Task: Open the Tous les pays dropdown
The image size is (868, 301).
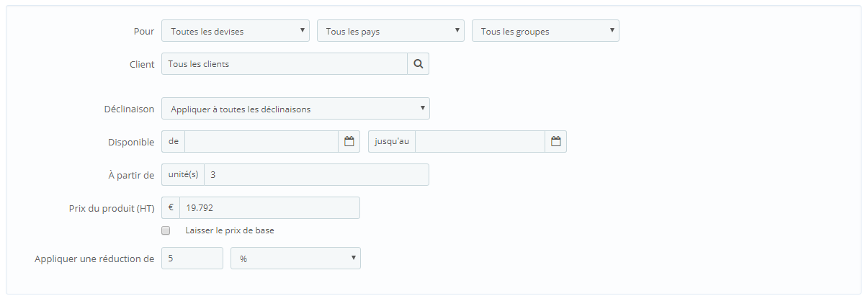Action: click(390, 31)
